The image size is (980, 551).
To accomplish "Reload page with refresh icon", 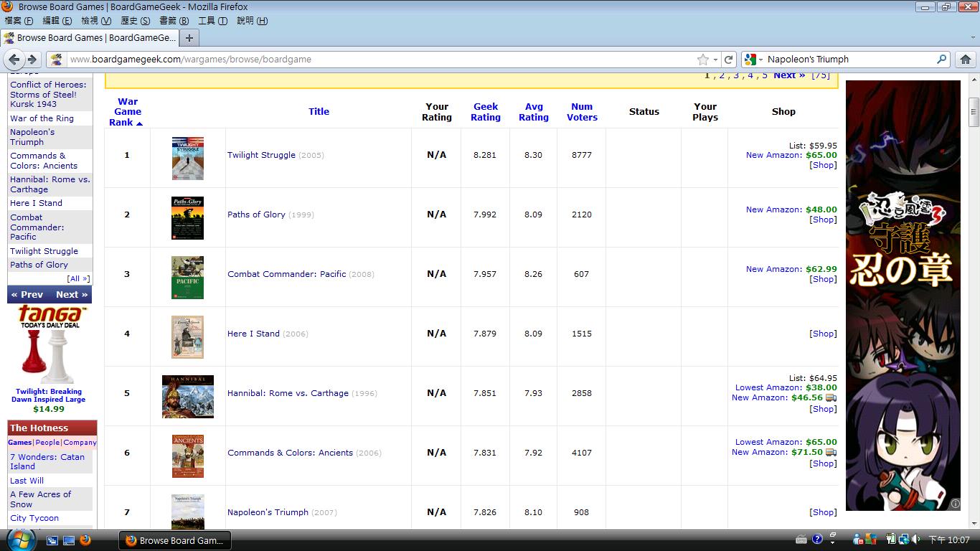I will pyautogui.click(x=729, y=60).
